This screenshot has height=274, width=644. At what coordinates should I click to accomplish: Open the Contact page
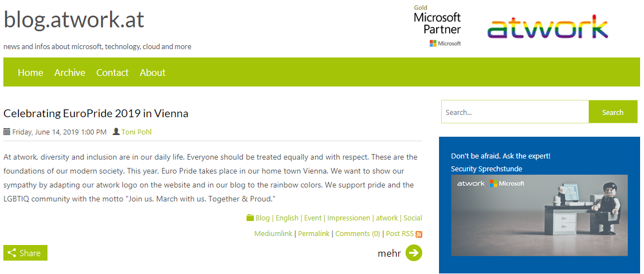point(112,73)
